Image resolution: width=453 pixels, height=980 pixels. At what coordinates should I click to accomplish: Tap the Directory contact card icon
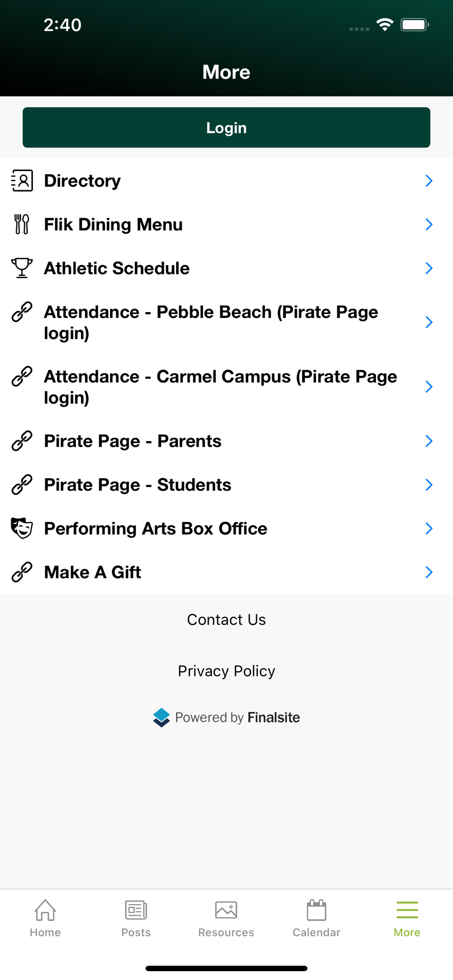point(22,181)
